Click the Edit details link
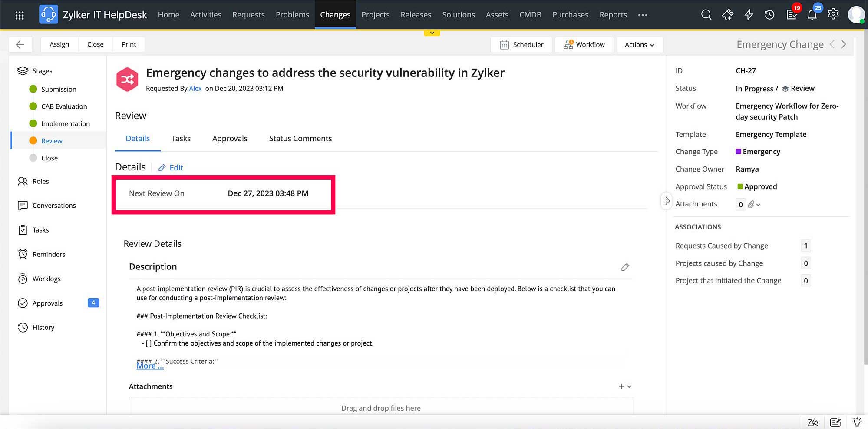Screen dimensions: 868x429 point(171,168)
